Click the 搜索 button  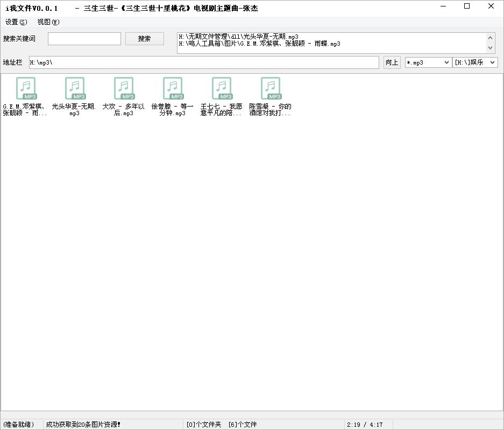coord(144,39)
